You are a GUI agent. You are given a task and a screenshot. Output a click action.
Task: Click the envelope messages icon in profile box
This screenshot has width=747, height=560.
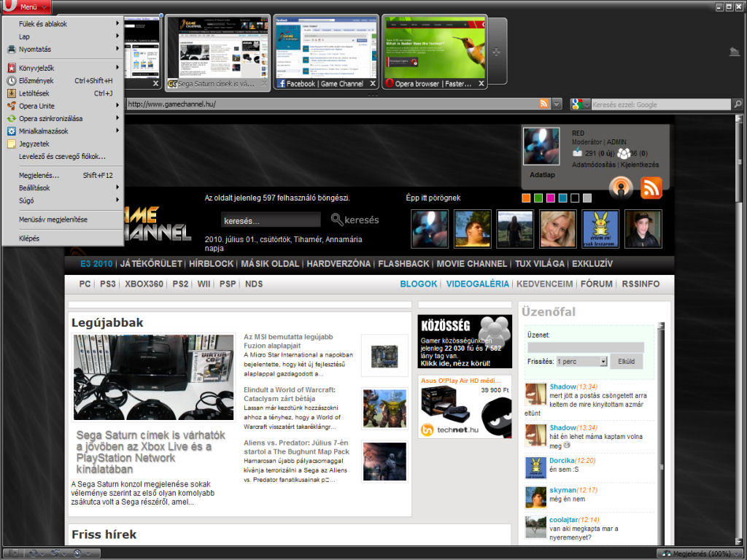(577, 153)
